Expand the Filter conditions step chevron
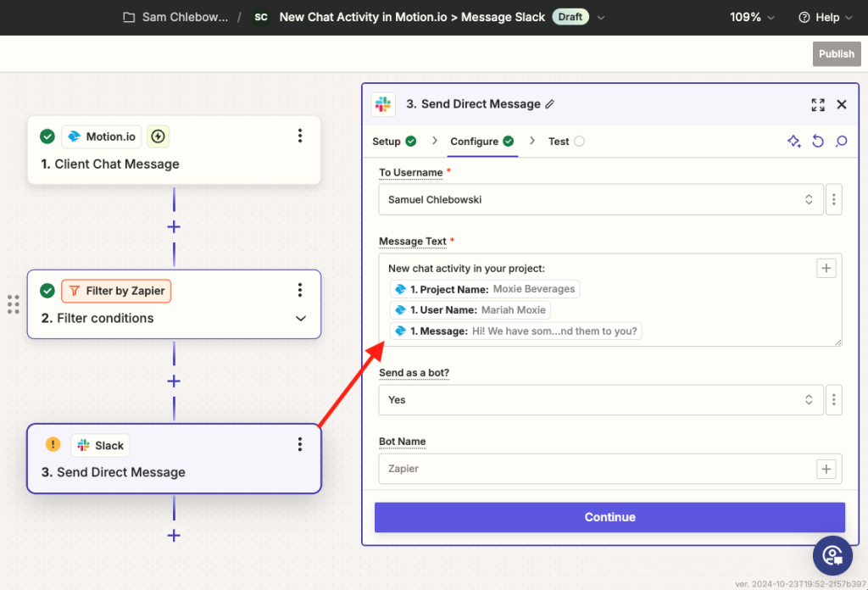 coord(301,318)
